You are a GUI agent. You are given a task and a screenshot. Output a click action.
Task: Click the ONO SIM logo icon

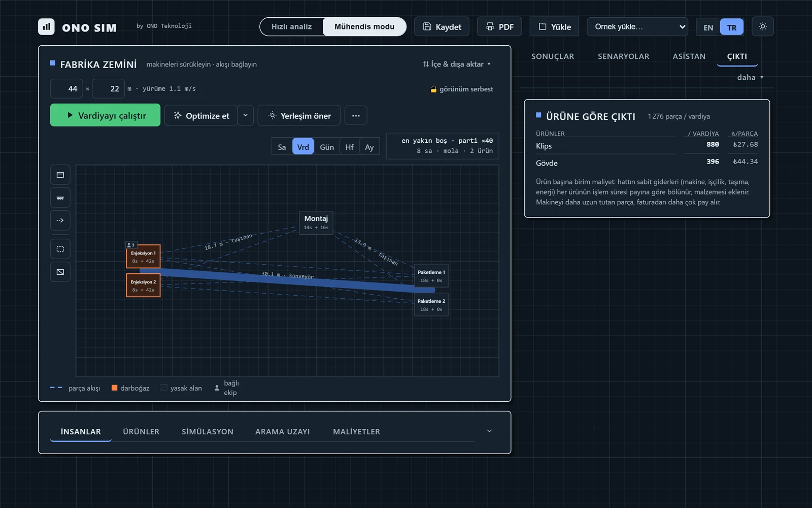point(46,26)
